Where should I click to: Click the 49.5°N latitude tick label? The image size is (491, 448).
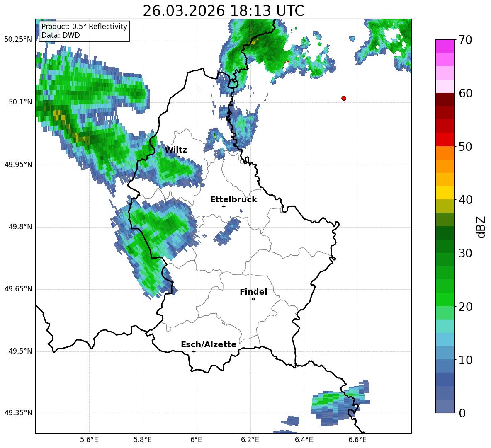point(20,351)
